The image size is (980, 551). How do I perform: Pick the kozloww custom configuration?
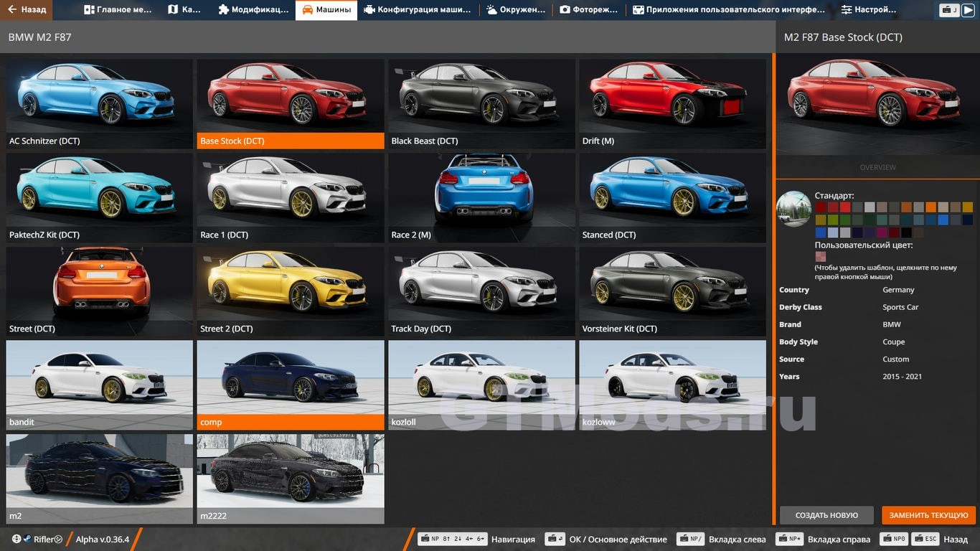(x=673, y=385)
